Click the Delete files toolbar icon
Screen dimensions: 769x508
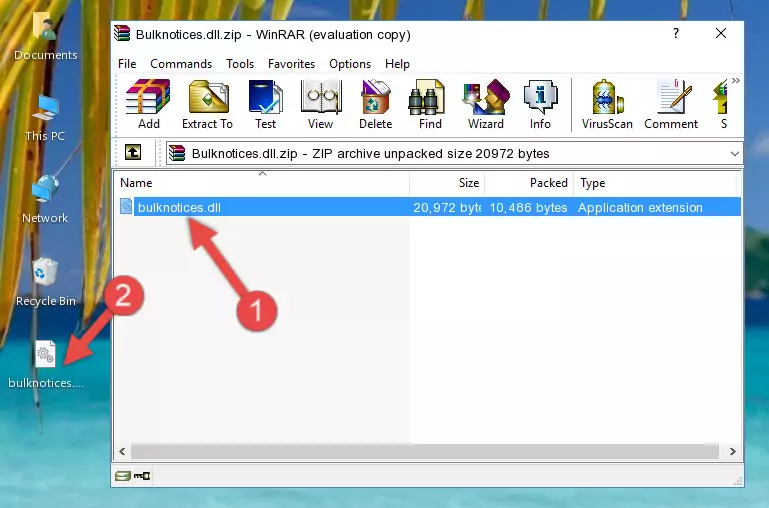(x=375, y=104)
